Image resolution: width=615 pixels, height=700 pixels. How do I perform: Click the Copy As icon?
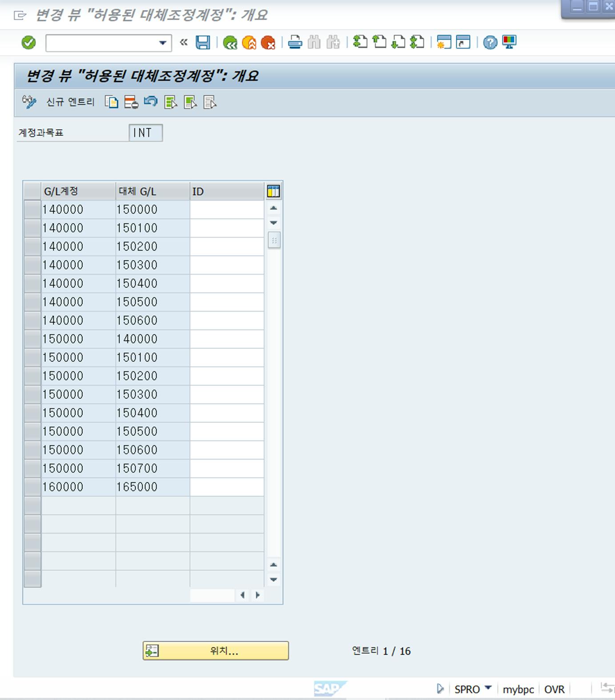point(111,102)
